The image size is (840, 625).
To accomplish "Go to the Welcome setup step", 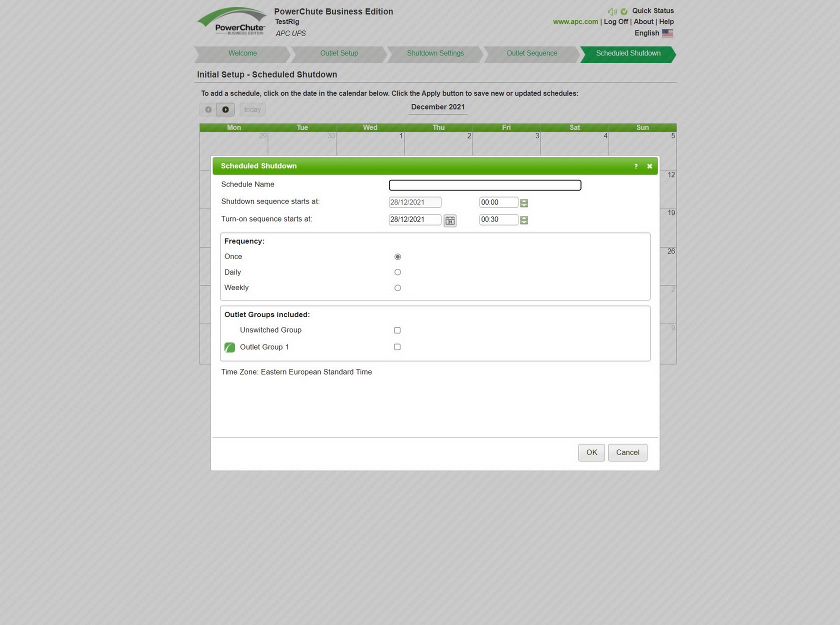I will pyautogui.click(x=242, y=53).
